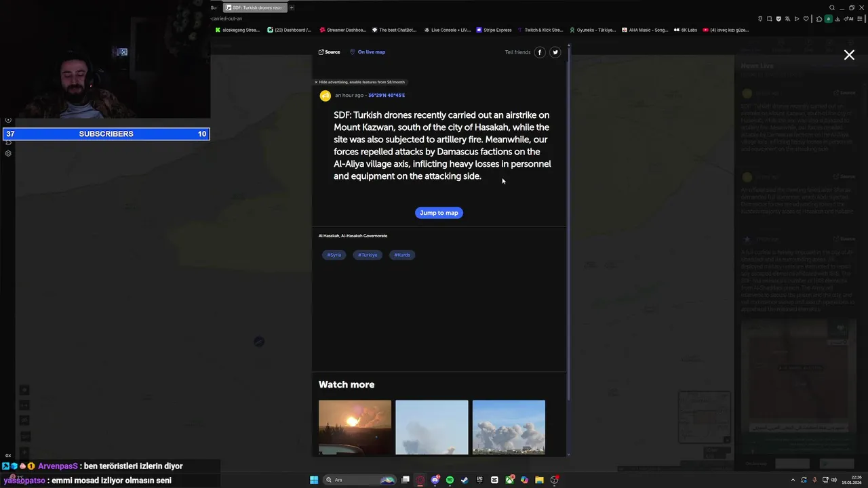Click the red microphone tray icon
Image resolution: width=868 pixels, height=488 pixels.
coord(814,480)
